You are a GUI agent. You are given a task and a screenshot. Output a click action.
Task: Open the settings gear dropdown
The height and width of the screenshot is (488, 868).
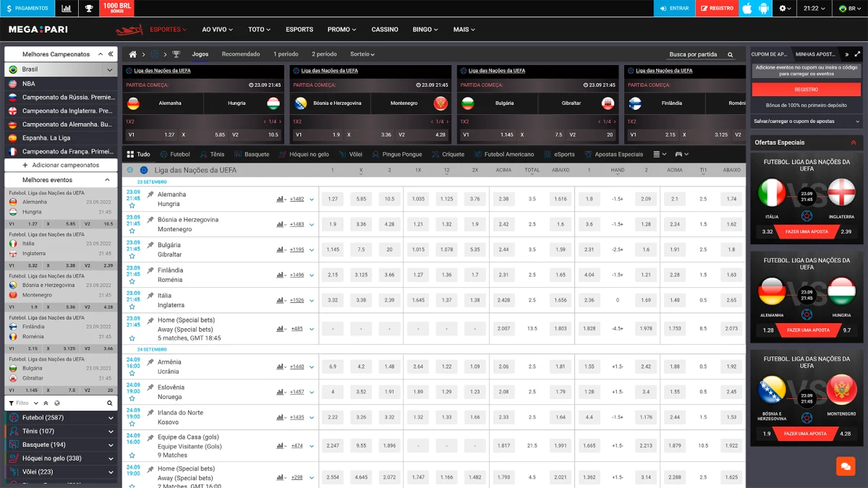click(784, 8)
